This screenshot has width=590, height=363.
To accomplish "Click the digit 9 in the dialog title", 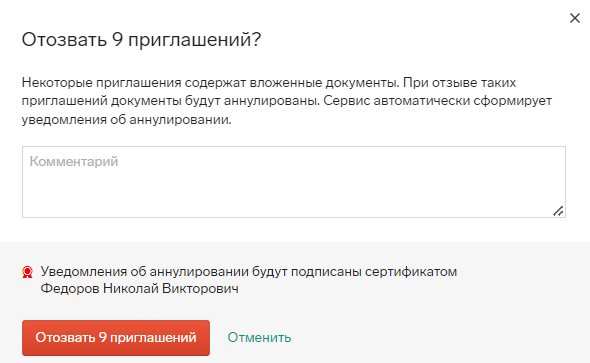I will pyautogui.click(x=117, y=39).
